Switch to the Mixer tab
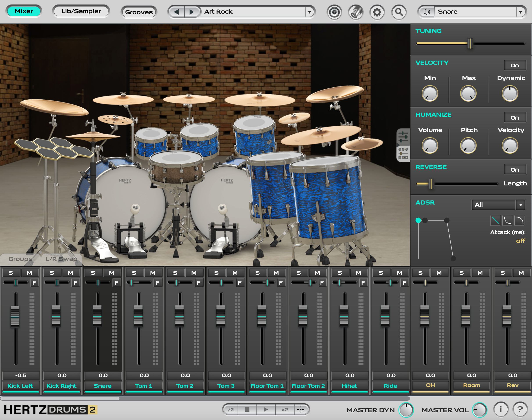 [x=24, y=11]
